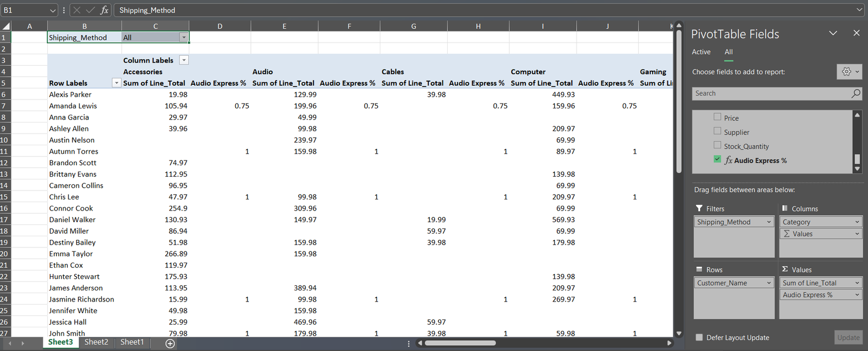Select column G header
Image resolution: width=868 pixels, height=351 pixels.
tap(413, 26)
